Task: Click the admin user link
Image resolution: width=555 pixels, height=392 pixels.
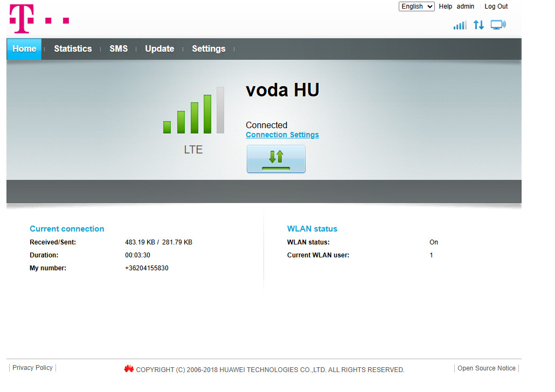Action: coord(465,6)
